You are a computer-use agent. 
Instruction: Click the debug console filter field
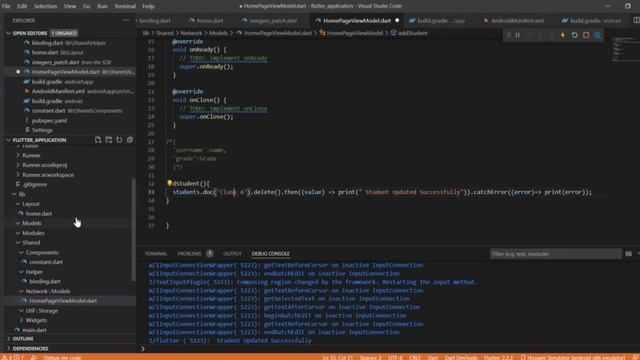555,254
